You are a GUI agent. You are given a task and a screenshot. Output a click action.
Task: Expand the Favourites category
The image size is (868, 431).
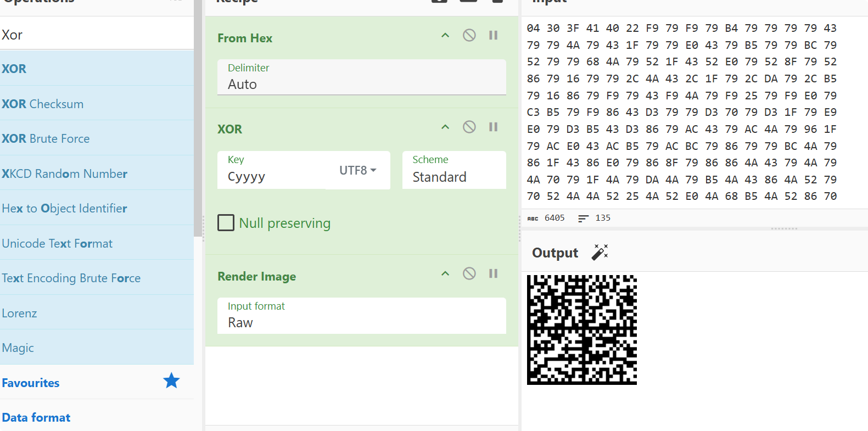tap(97, 382)
